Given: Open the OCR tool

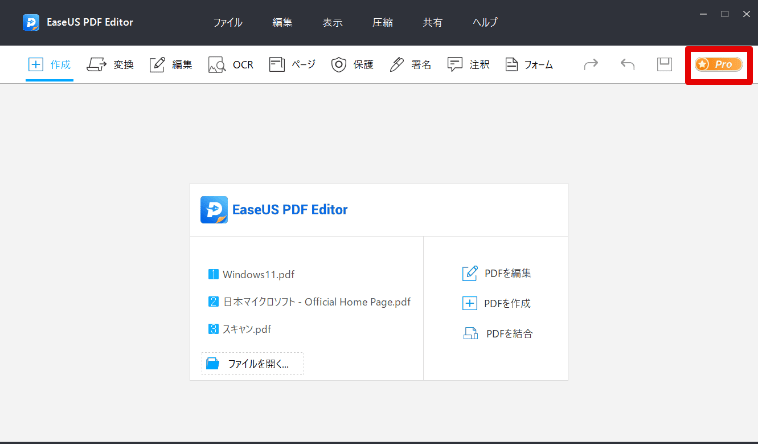Looking at the screenshot, I should tap(230, 64).
